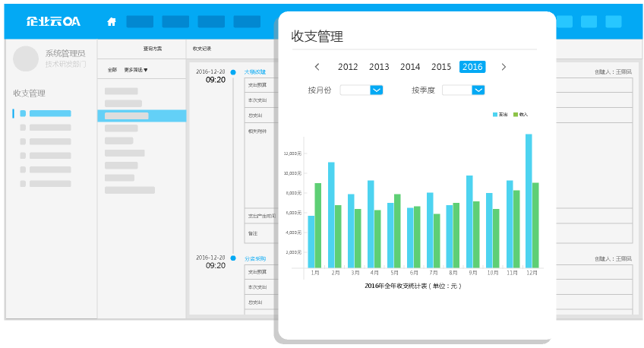
Task: Click the first timeline dot at 09:20
Action: [x=233, y=72]
